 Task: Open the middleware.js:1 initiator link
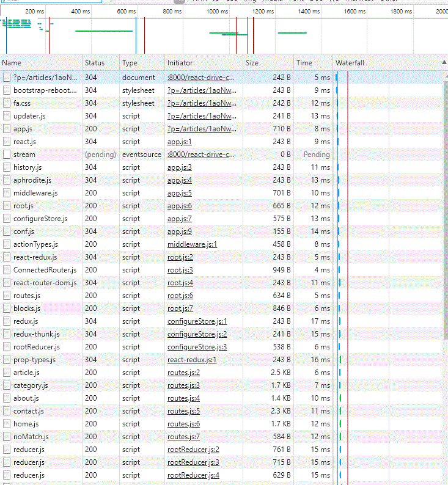192,244
